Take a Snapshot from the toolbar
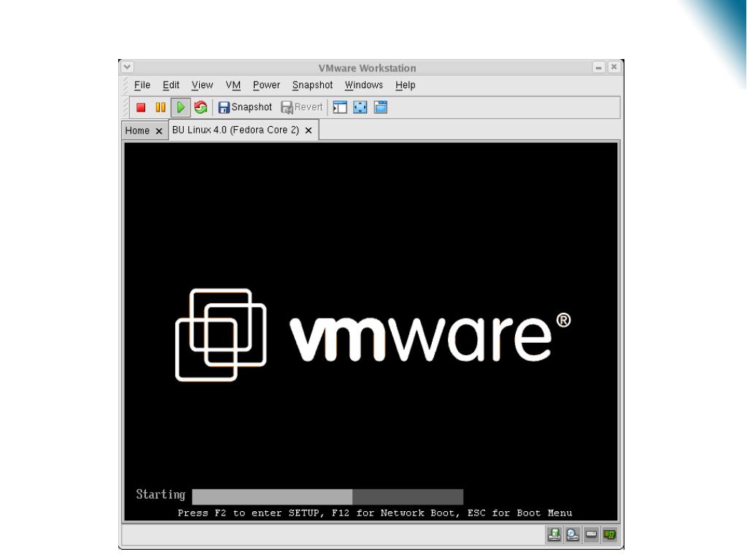The height and width of the screenshot is (560, 747). (245, 108)
